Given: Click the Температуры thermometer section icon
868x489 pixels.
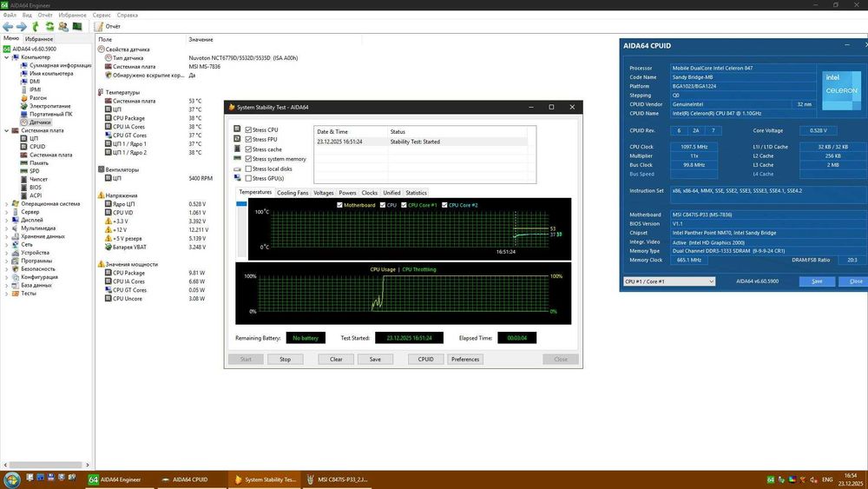Looking at the screenshot, I should click(x=101, y=92).
